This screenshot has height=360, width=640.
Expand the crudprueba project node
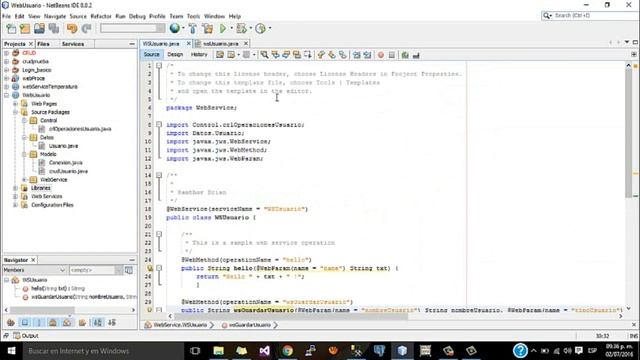7,61
